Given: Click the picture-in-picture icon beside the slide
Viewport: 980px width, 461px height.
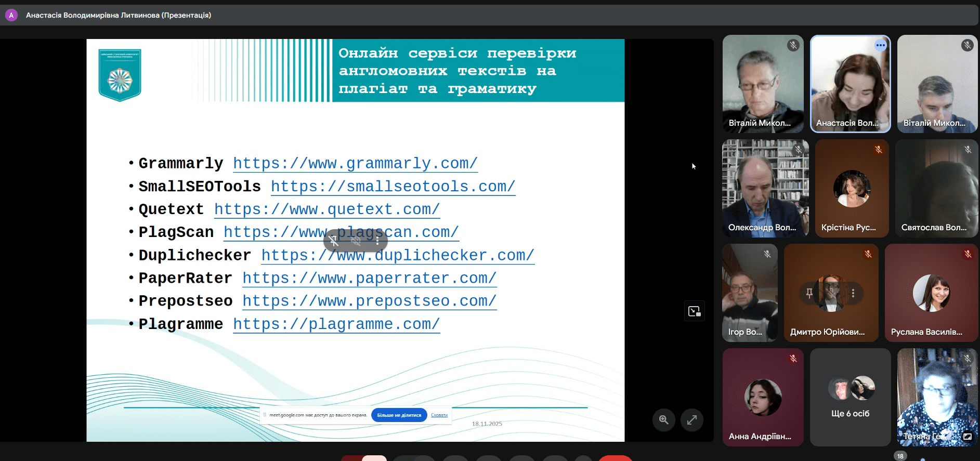Looking at the screenshot, I should click(x=694, y=311).
